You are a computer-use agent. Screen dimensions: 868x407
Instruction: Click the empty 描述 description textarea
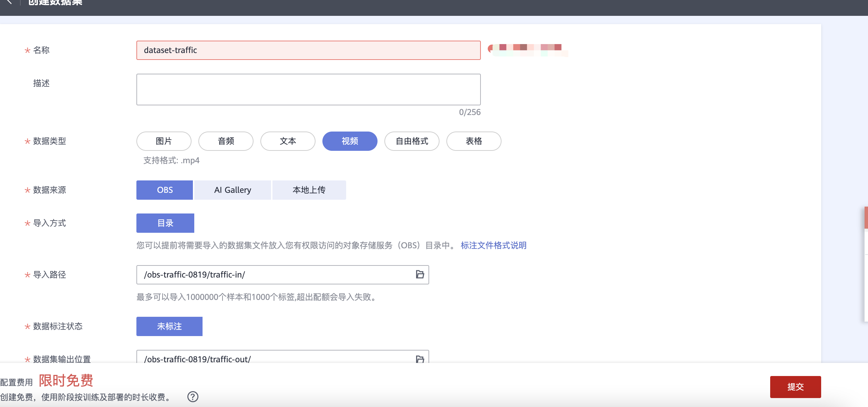pyautogui.click(x=308, y=89)
